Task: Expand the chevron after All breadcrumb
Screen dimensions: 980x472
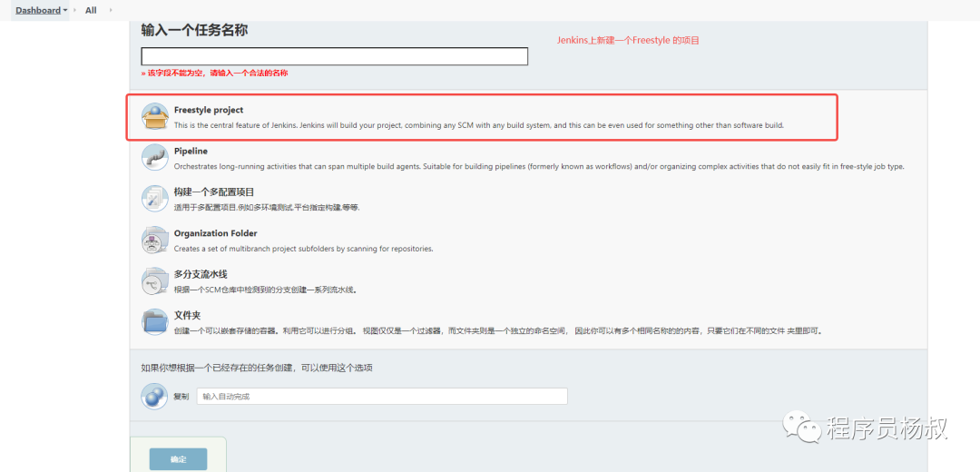Action: click(x=111, y=10)
